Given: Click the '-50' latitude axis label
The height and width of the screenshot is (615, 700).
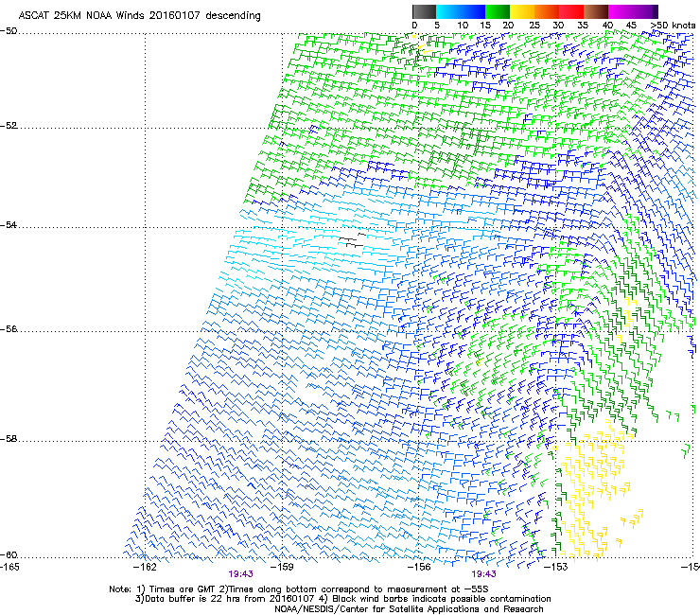Looking at the screenshot, I should (9, 31).
